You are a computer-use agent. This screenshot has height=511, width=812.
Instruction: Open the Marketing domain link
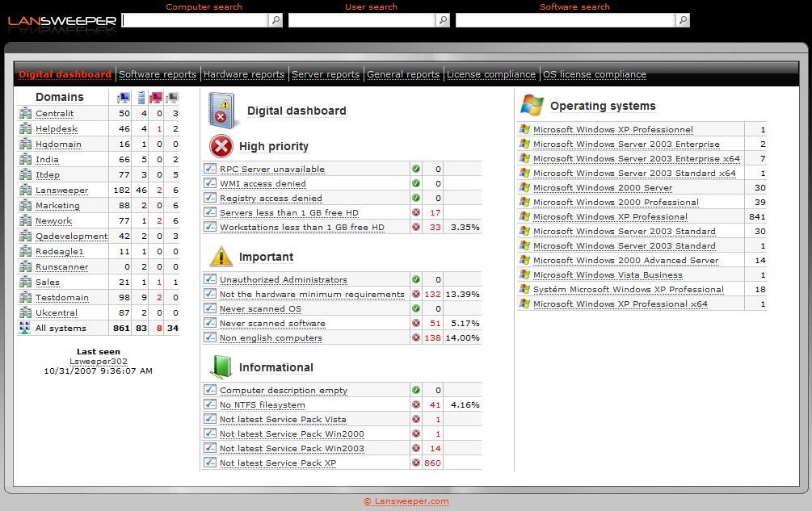pyautogui.click(x=57, y=205)
